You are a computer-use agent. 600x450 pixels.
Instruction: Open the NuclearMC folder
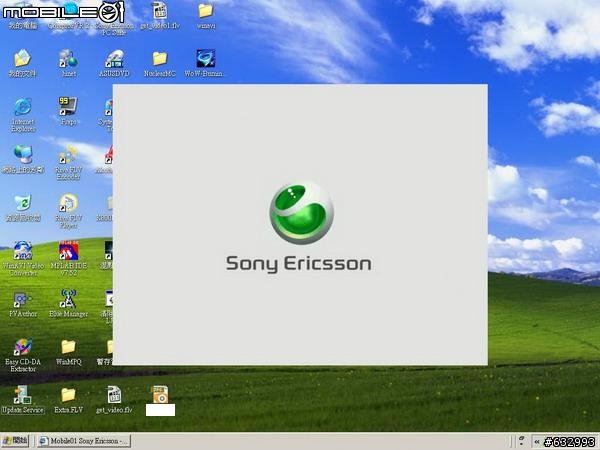point(160,63)
